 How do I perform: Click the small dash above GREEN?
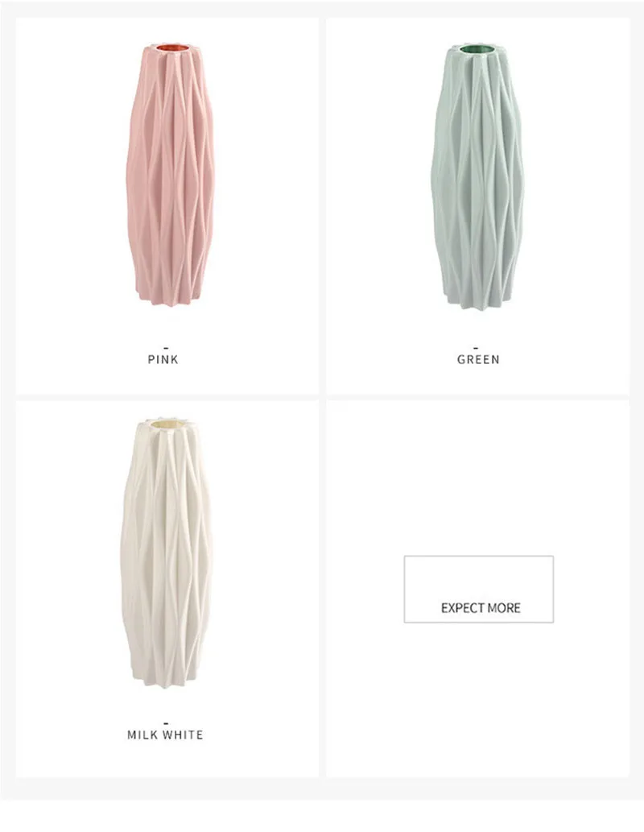pyautogui.click(x=476, y=348)
